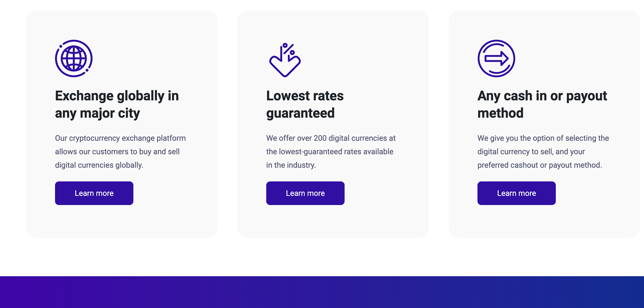This screenshot has width=644, height=308.
Task: Click white gap between first and second cards
Action: click(227, 124)
